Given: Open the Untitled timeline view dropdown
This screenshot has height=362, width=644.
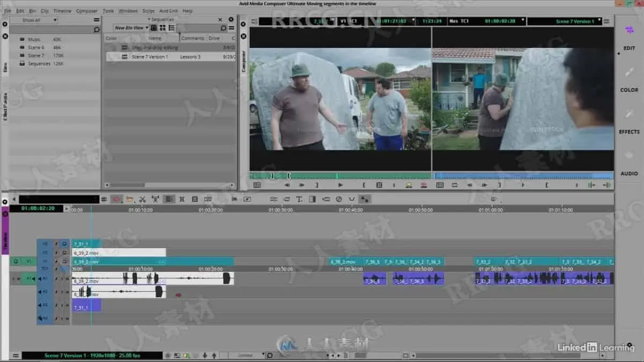Looking at the screenshot, I should point(247,355).
